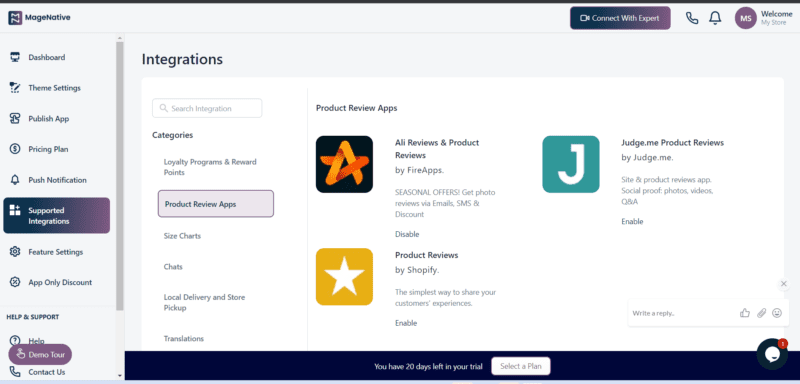Click the Judge.me Product Reviews title
This screenshot has height=384, width=800.
click(x=672, y=143)
